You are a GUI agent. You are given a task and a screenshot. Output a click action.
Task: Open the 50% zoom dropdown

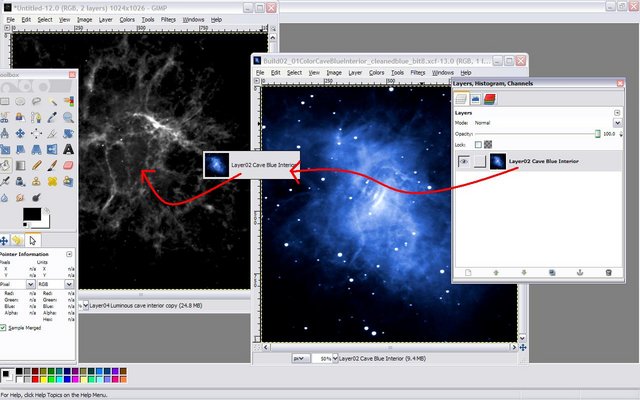click(325, 357)
